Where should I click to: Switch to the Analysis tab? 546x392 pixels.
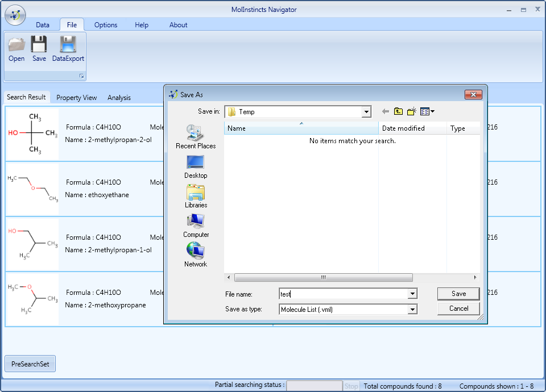[x=119, y=98]
